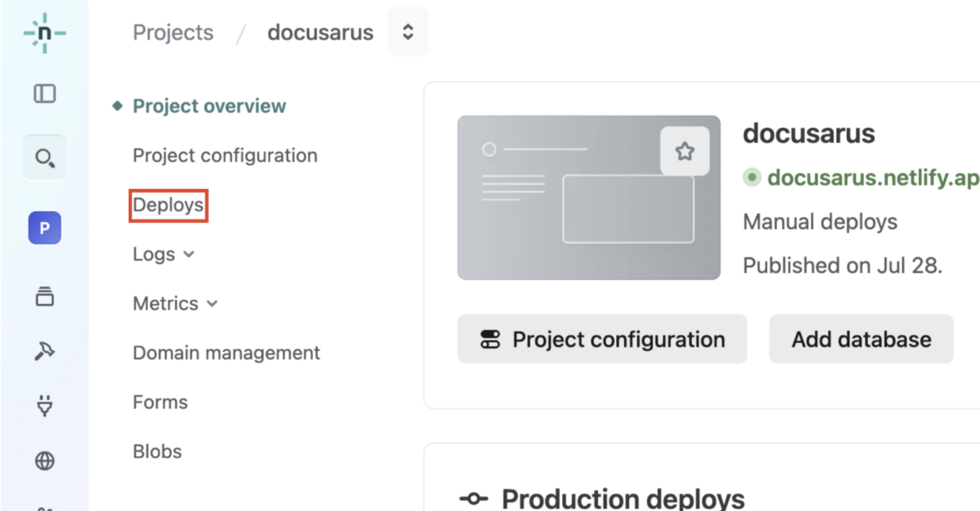The image size is (980, 511).
Task: Visit docusarus.netlify.app site link
Action: (873, 177)
